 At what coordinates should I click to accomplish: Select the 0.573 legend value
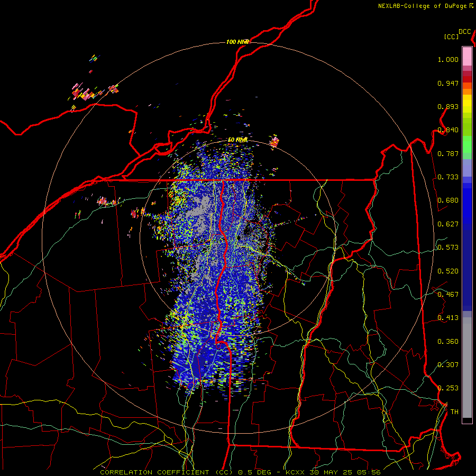pyautogui.click(x=448, y=248)
